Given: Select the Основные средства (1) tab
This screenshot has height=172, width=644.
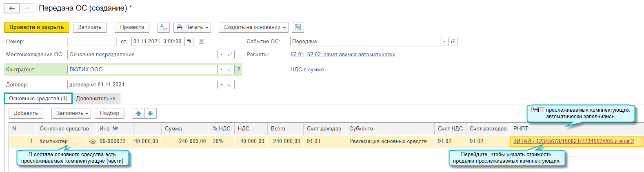Looking at the screenshot, I should pos(38,99).
